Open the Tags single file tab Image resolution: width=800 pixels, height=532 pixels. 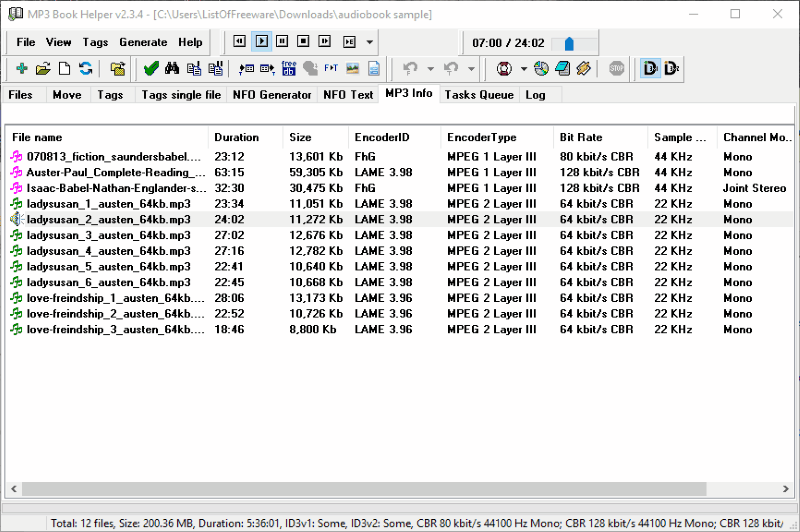tap(181, 95)
